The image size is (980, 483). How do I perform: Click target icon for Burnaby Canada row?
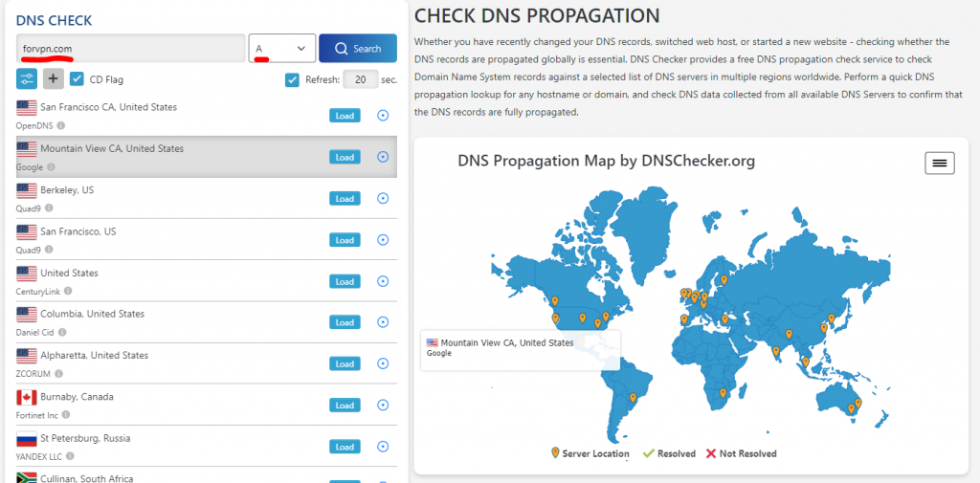coord(383,406)
